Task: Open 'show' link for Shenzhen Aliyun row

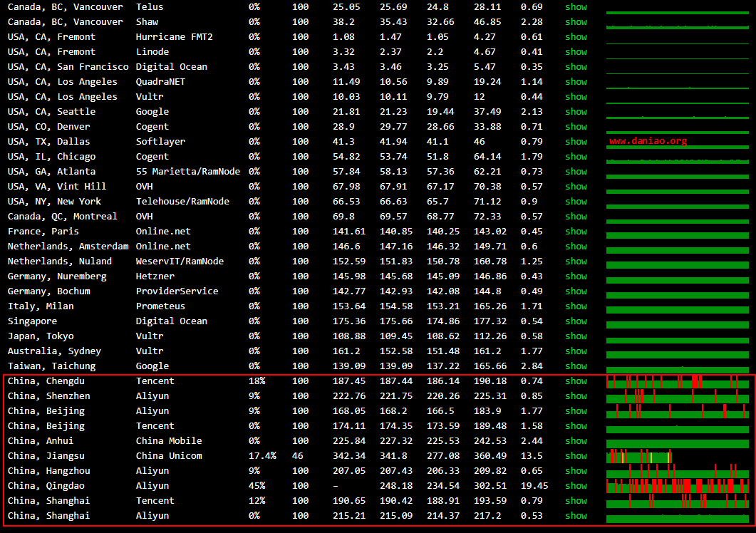Action: click(576, 396)
